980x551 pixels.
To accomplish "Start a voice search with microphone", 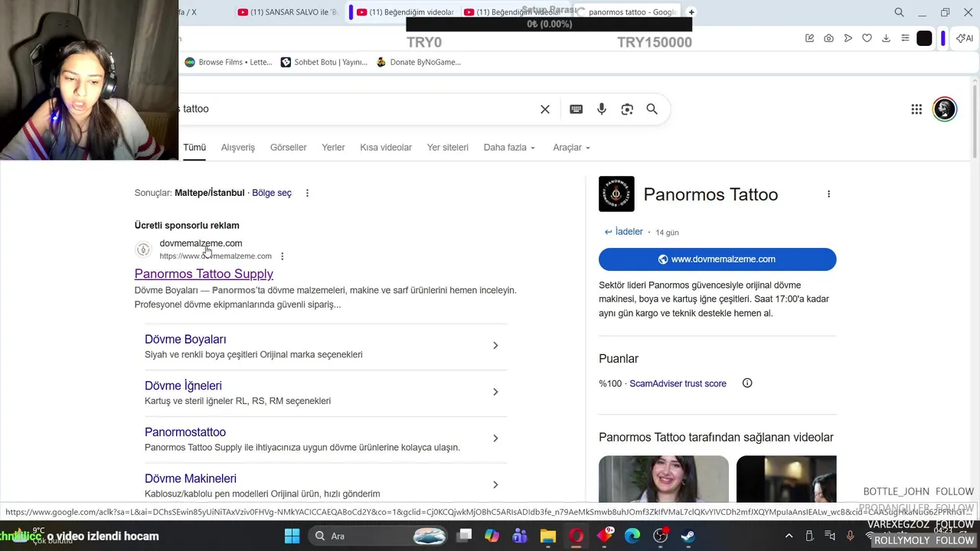I will [602, 109].
